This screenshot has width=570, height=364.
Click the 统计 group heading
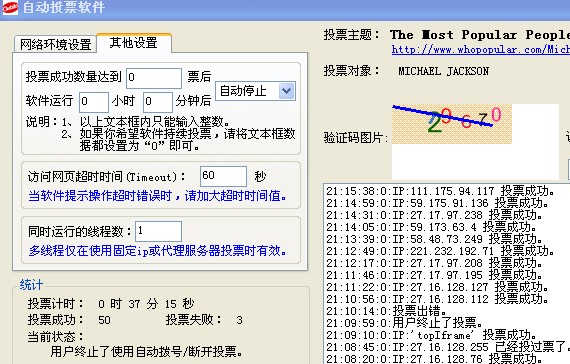coord(31,285)
